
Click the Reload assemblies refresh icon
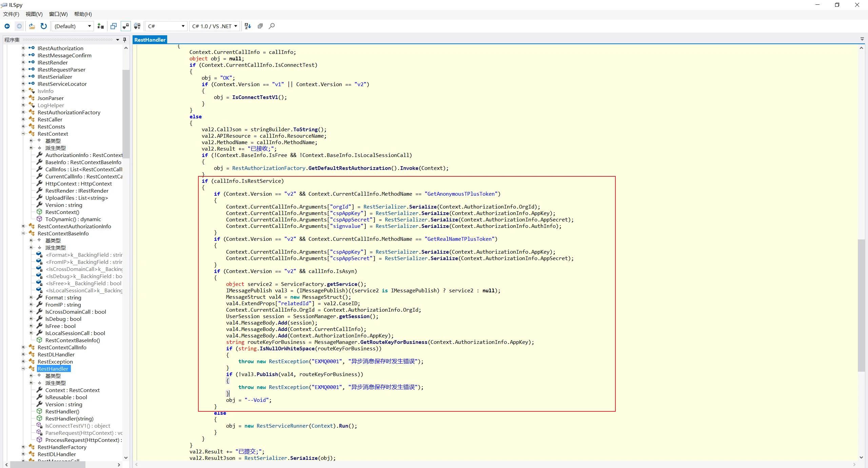(x=44, y=26)
